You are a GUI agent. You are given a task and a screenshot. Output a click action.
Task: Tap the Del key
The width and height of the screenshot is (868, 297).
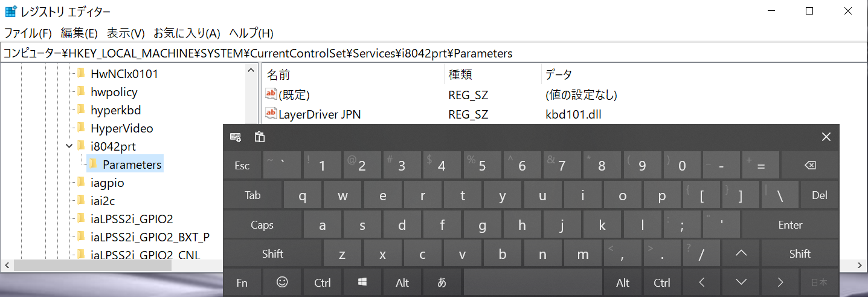coord(819,195)
